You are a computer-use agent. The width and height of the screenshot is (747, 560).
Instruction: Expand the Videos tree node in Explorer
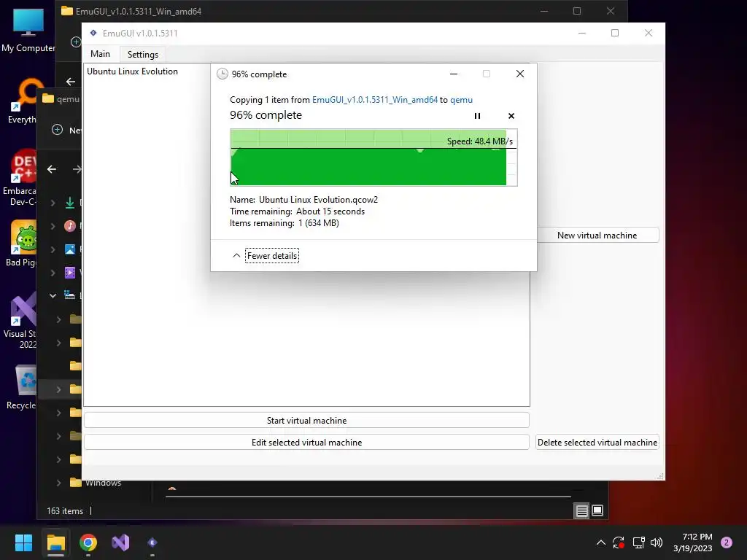(53, 273)
